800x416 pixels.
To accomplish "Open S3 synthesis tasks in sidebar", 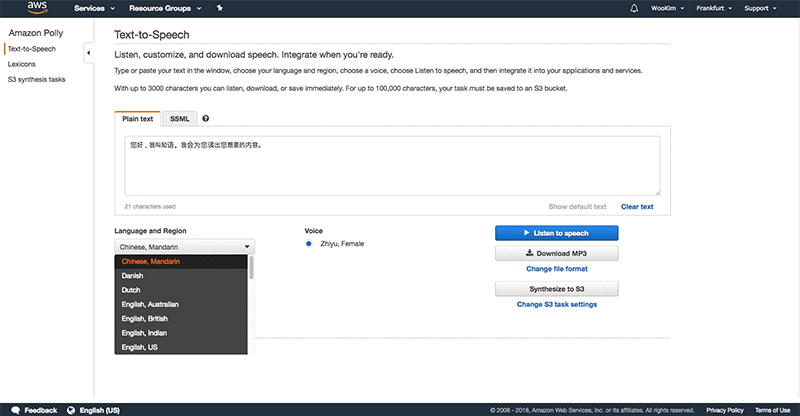I will coord(36,78).
